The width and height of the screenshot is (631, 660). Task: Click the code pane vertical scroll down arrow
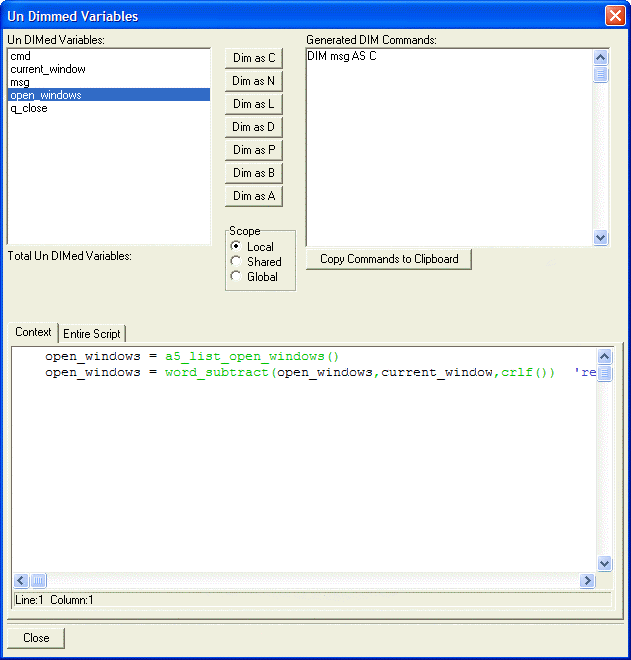coord(604,563)
